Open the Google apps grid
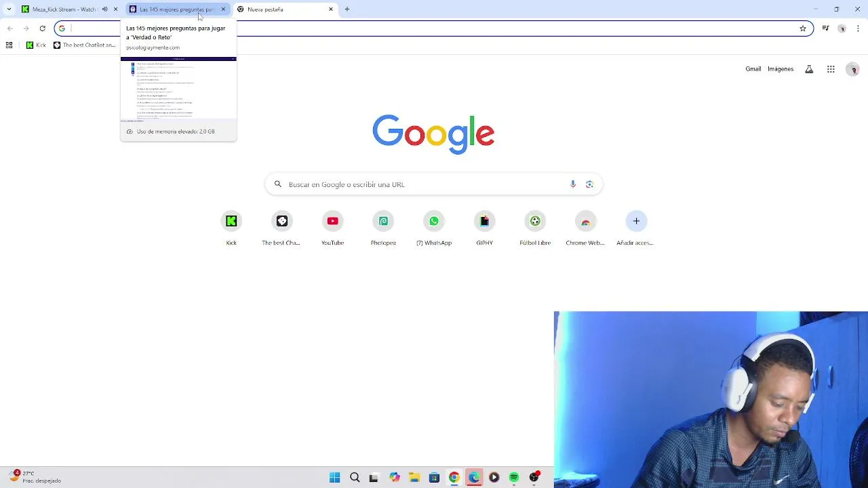Viewport: 868px width, 488px height. point(831,69)
